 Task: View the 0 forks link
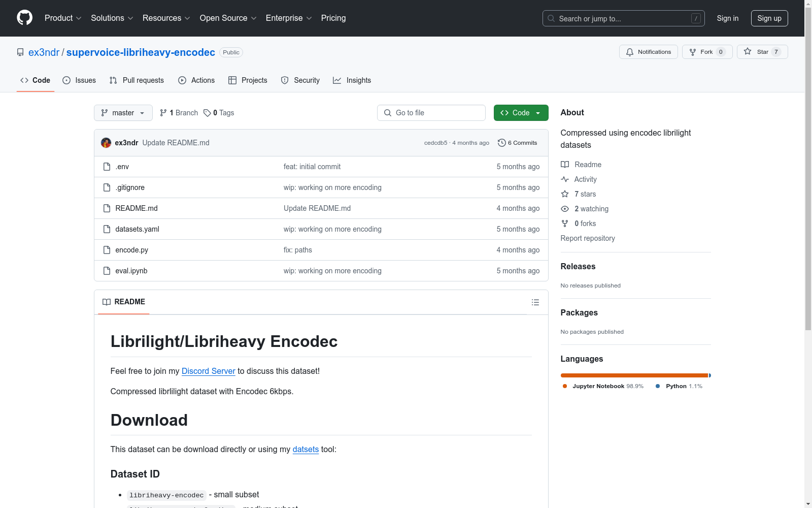[579, 224]
